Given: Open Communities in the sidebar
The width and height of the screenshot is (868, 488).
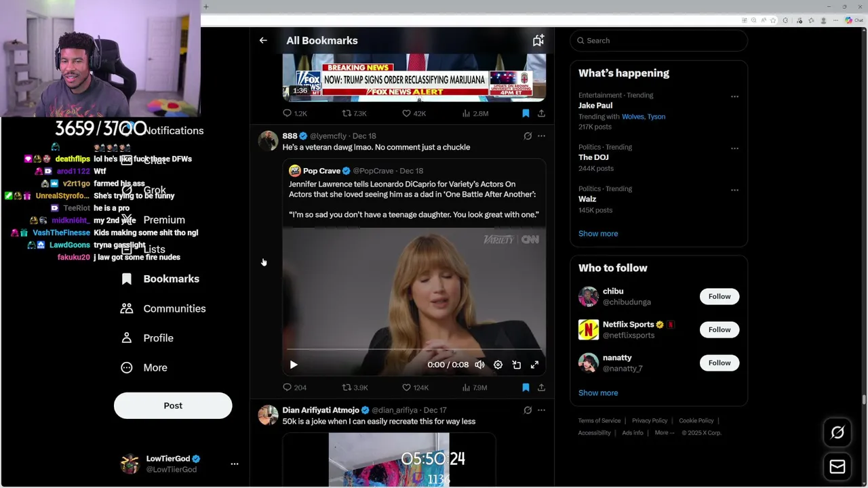Looking at the screenshot, I should point(163,308).
